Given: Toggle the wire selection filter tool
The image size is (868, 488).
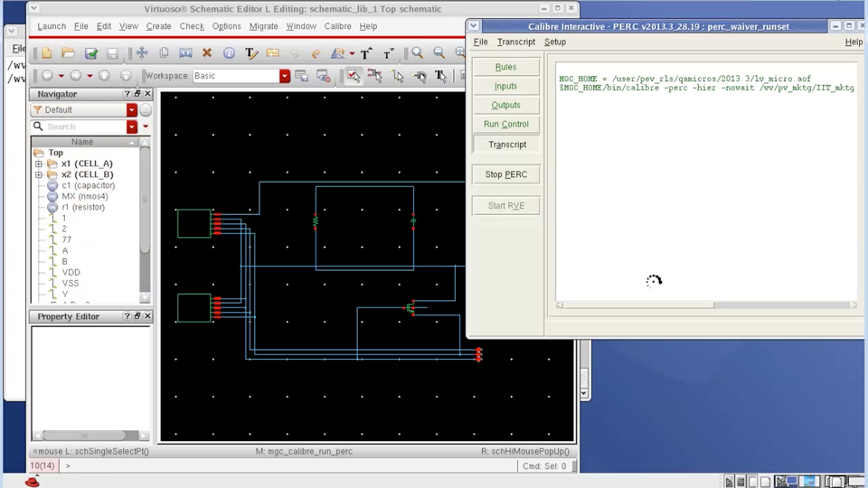Looking at the screenshot, I should coord(398,76).
